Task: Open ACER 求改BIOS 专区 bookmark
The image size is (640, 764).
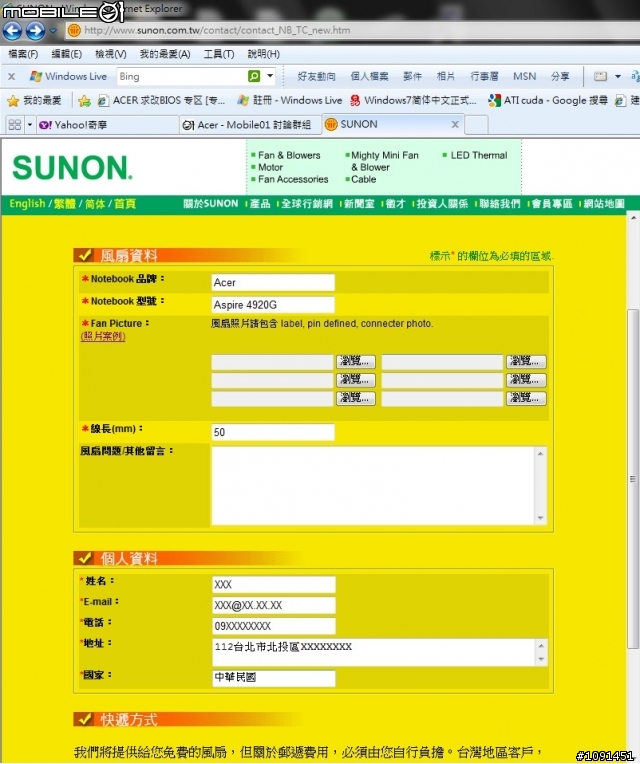Action: pos(161,100)
